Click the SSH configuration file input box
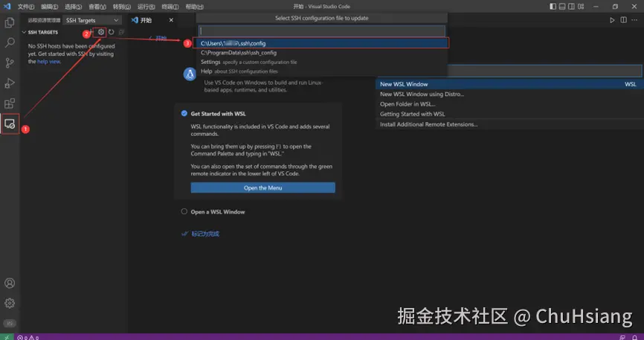The width and height of the screenshot is (644, 340). tap(322, 31)
